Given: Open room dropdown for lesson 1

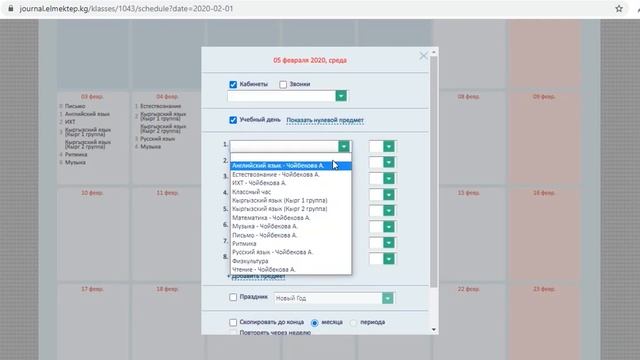Looking at the screenshot, I should (389, 146).
